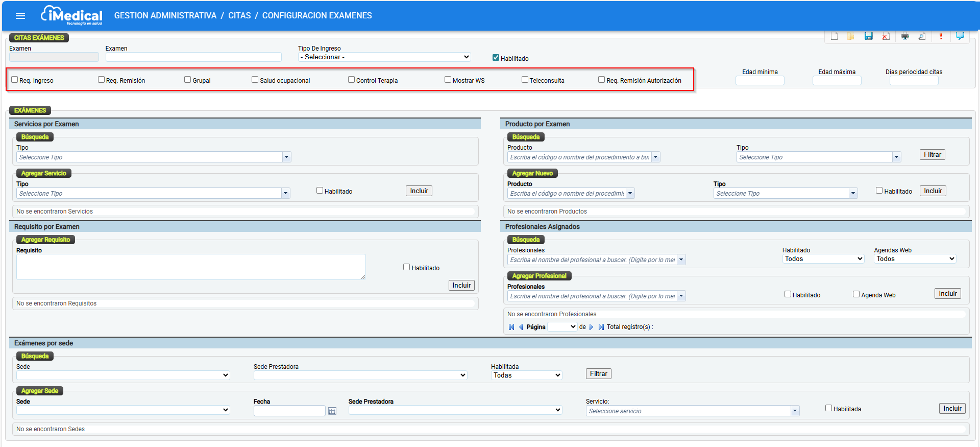Uncheck the top Habilitado checkbox
Screen dimensions: 980x447
pyautogui.click(x=496, y=58)
